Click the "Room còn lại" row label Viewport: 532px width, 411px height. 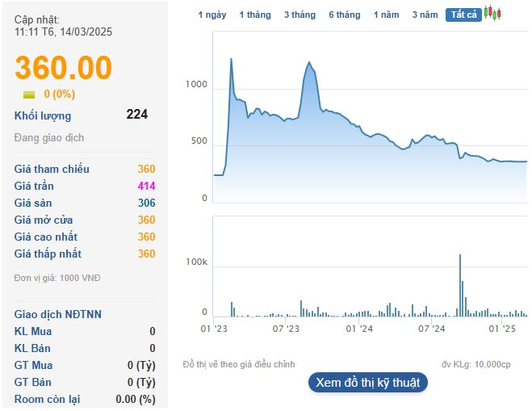tap(47, 399)
